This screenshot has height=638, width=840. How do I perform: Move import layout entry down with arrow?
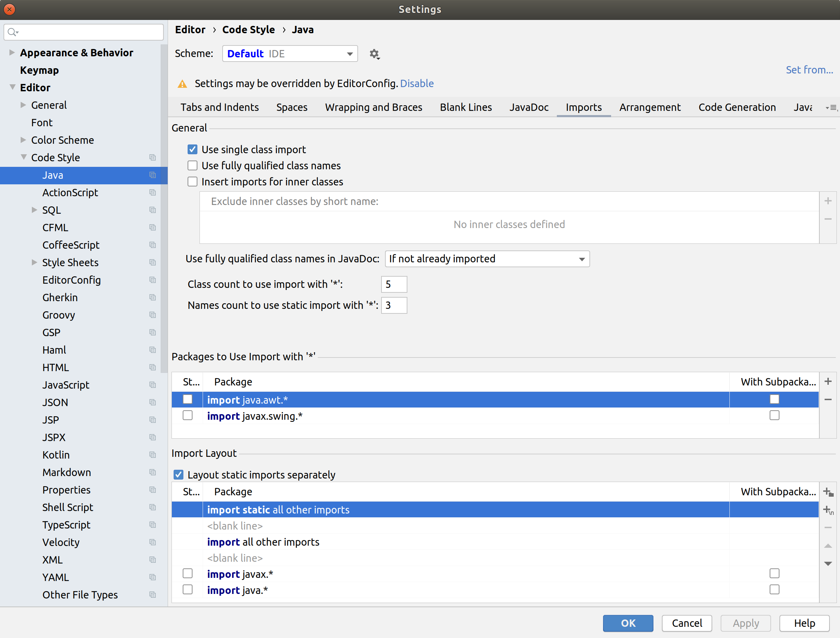(x=828, y=564)
